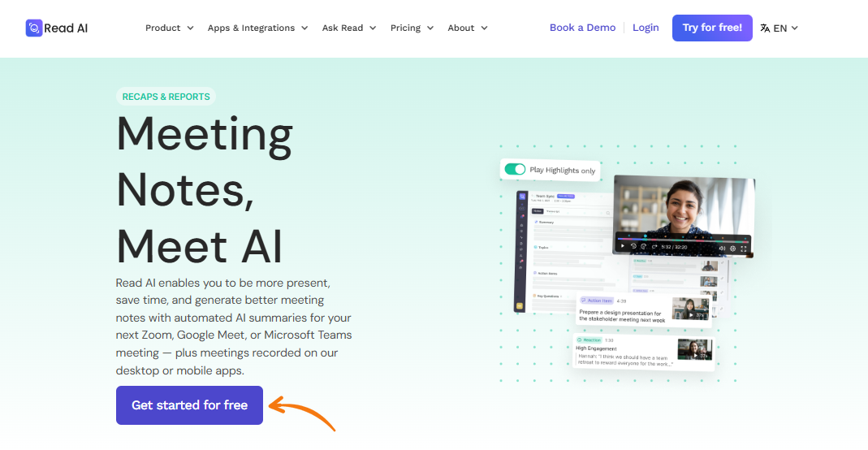Click the Reaction tag label

pyautogui.click(x=589, y=340)
